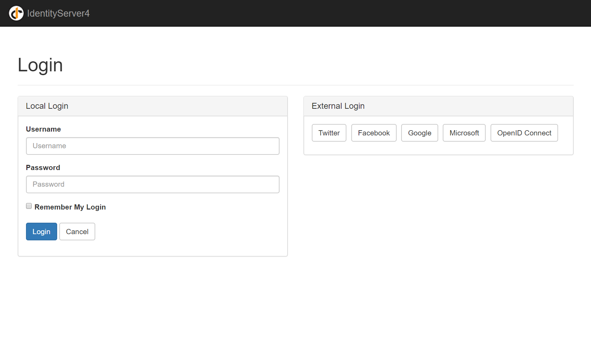Focus the Password input field
This screenshot has height=364, width=591.
pyautogui.click(x=153, y=184)
